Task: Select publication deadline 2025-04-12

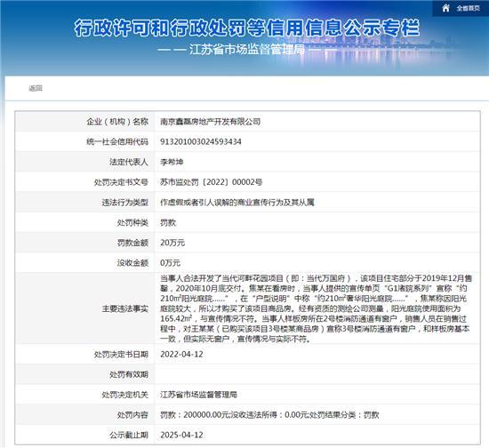Action: click(181, 435)
